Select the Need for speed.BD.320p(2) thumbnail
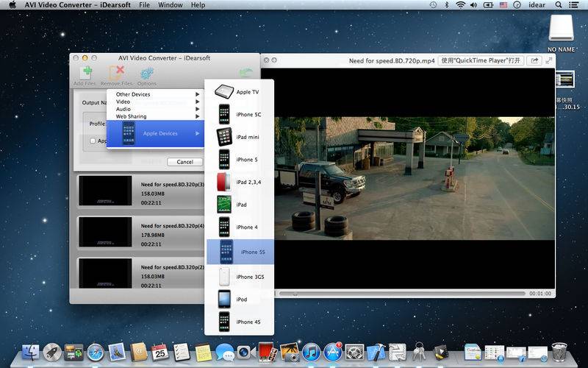Screen dimensions: 588x368 [x=105, y=273]
